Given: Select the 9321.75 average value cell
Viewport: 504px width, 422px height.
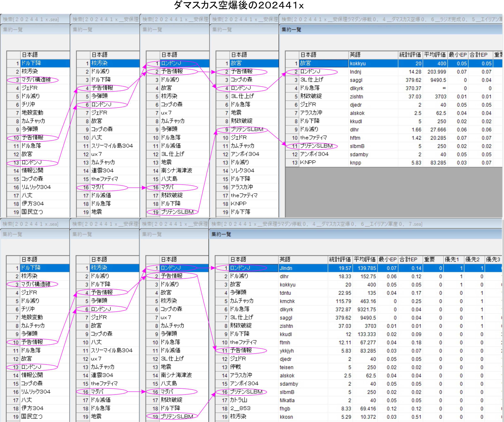Looking at the screenshot, I should click(365, 309).
